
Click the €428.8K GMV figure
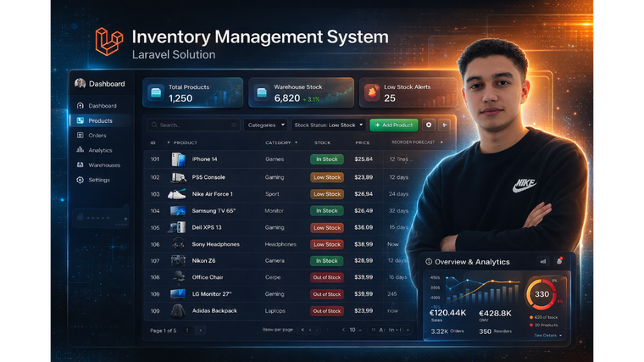click(495, 313)
